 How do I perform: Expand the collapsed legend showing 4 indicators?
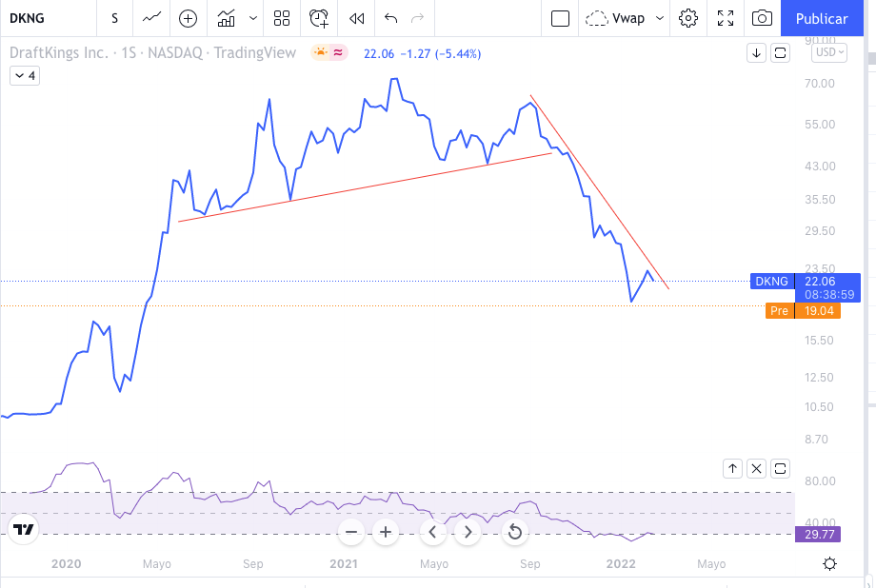(x=25, y=76)
